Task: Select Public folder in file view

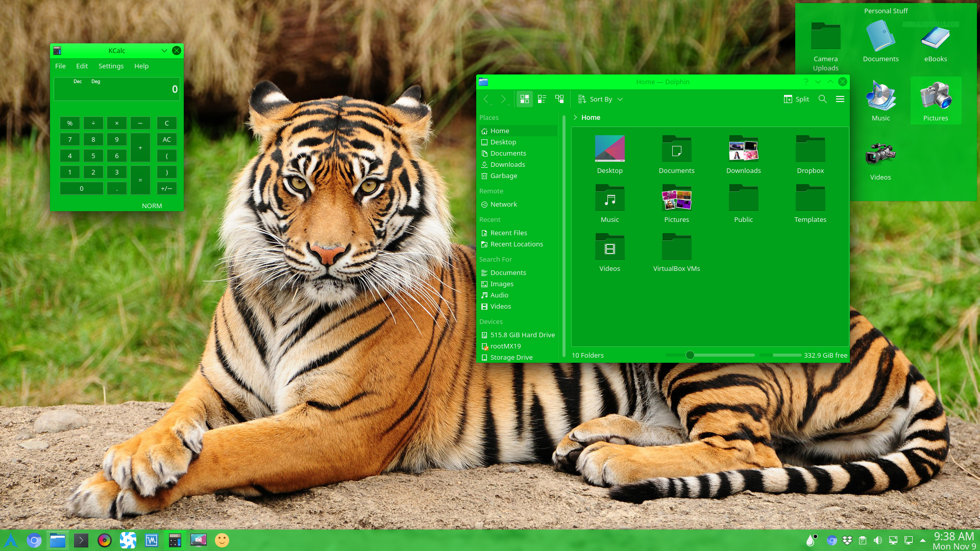Action: (743, 204)
